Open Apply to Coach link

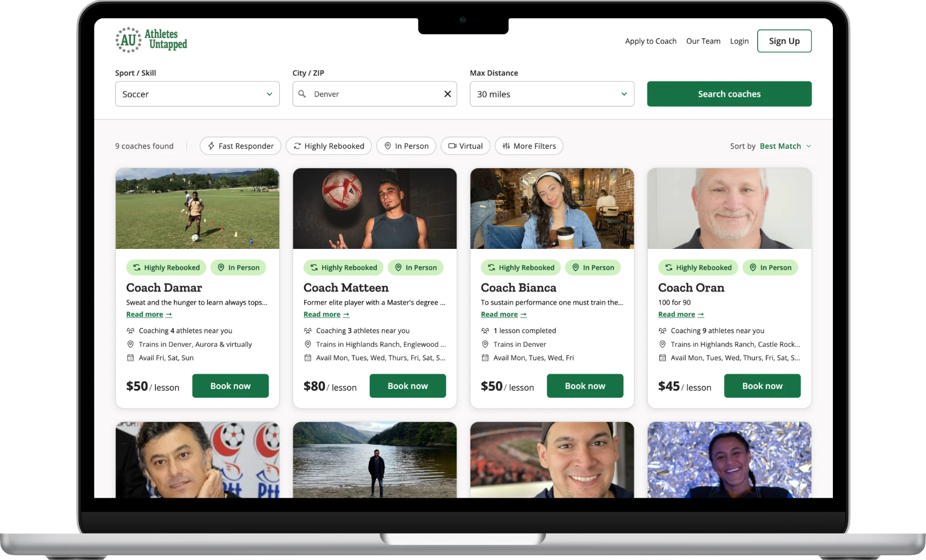(x=651, y=41)
